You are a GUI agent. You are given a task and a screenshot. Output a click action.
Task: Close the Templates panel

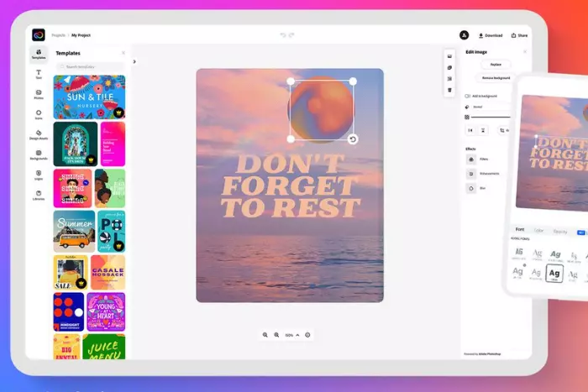123,53
